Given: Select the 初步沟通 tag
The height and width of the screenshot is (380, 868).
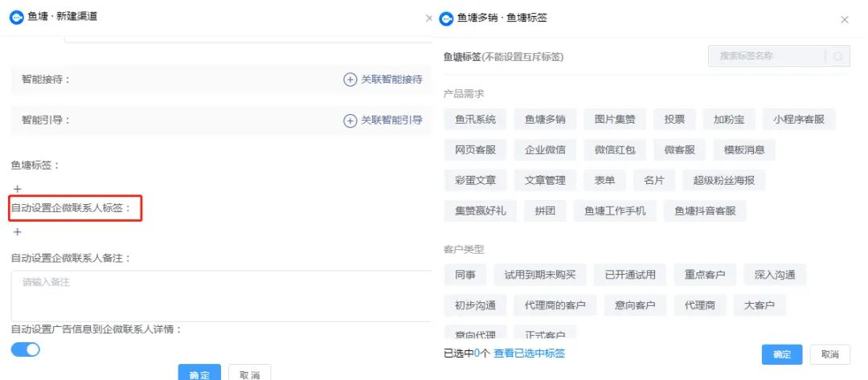Looking at the screenshot, I should click(x=476, y=305).
